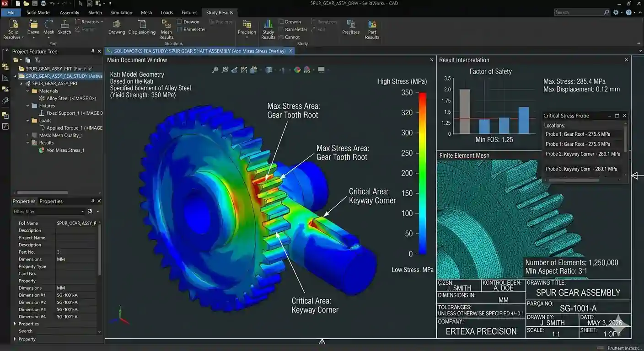644x351 pixels.
Task: Open settings with the gear icon
Action: [616, 12]
